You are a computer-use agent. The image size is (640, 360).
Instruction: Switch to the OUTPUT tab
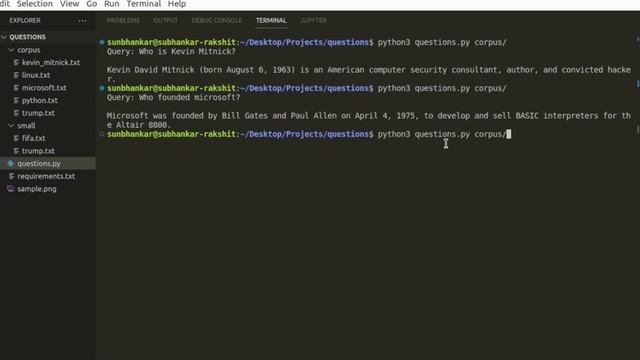click(x=165, y=20)
